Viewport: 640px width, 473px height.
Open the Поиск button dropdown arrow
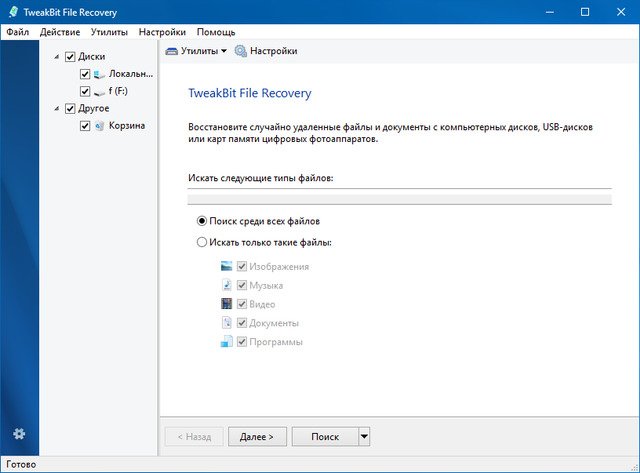click(x=364, y=436)
